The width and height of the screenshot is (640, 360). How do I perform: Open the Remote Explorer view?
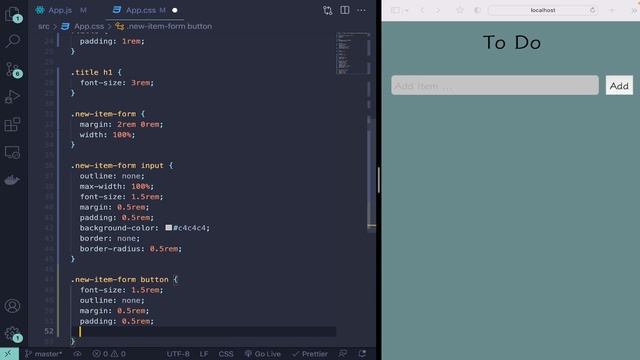pos(12,152)
